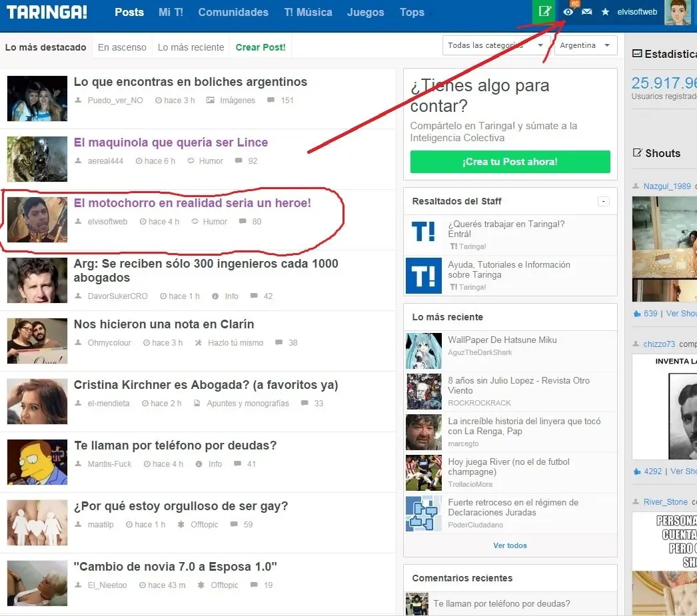
Task: Open 8 años sin Julio Lopez recent post
Action: [518, 386]
